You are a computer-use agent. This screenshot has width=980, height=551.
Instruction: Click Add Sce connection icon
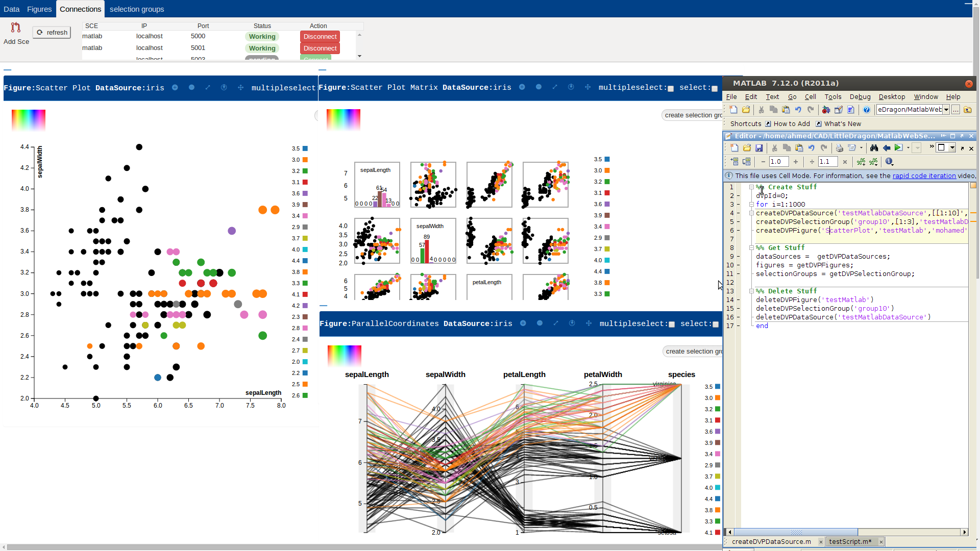pyautogui.click(x=16, y=28)
